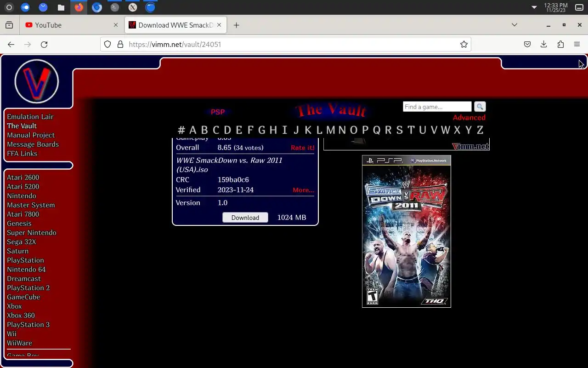Browse games starting with letter A
The image size is (588, 368).
(193, 130)
